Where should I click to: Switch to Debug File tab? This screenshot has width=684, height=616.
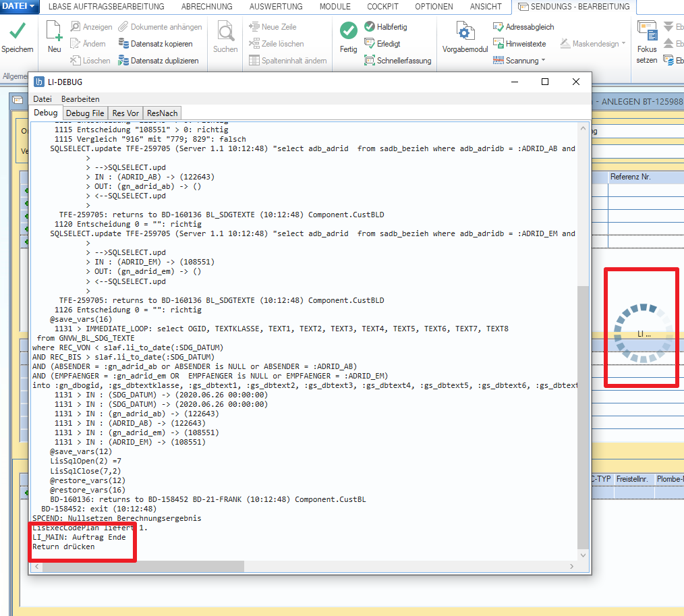click(x=85, y=113)
